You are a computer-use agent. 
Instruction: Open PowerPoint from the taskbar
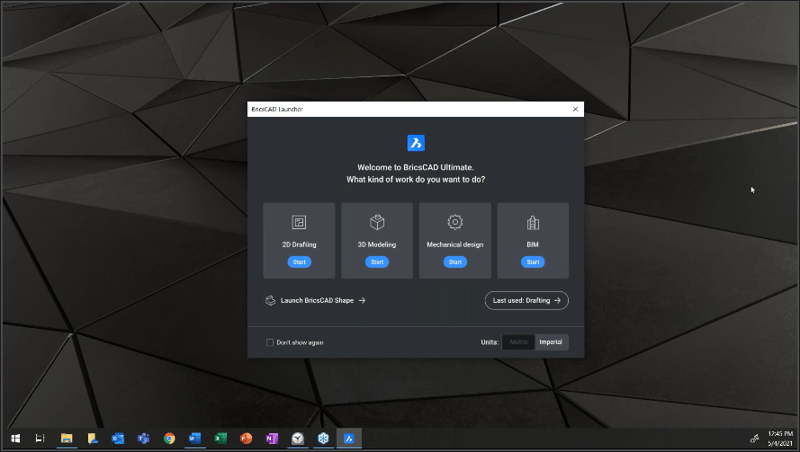point(246,438)
